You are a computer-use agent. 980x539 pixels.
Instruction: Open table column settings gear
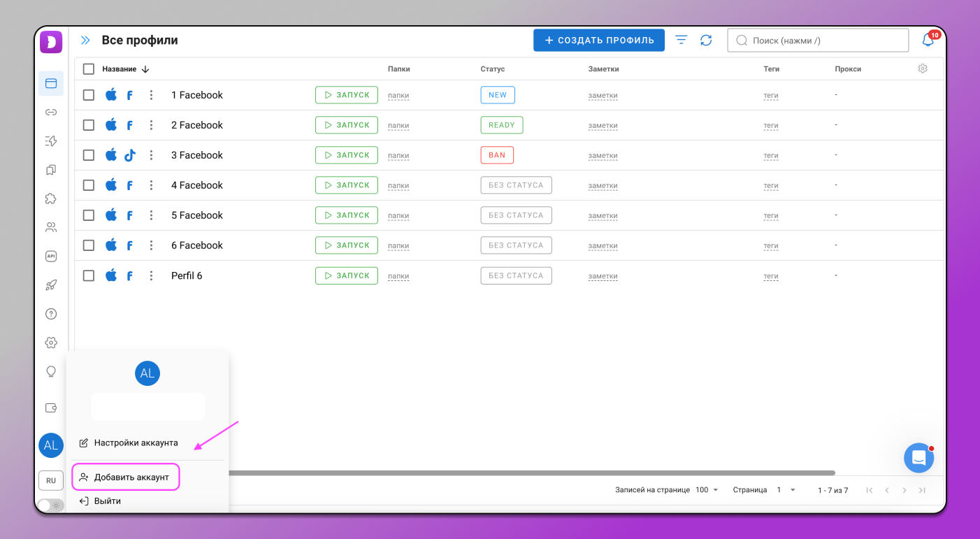(923, 69)
